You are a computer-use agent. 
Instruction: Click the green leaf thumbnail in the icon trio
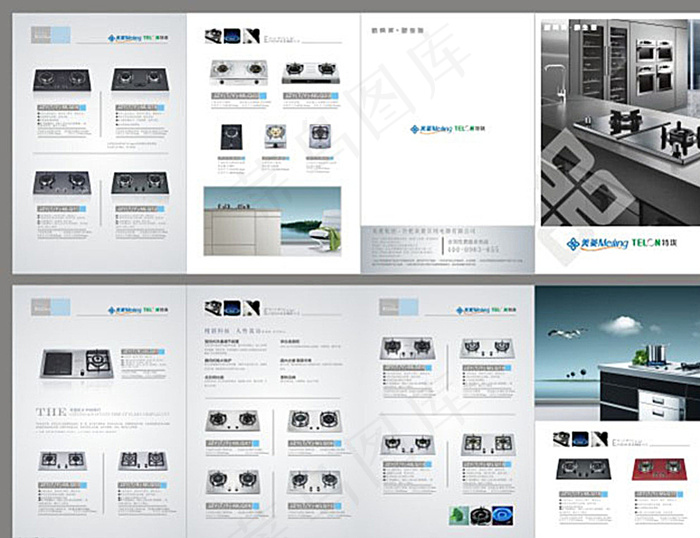point(458,516)
